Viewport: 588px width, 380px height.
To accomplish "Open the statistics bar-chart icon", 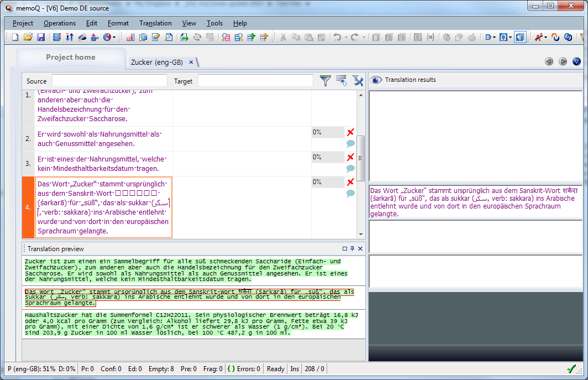I will coord(130,37).
